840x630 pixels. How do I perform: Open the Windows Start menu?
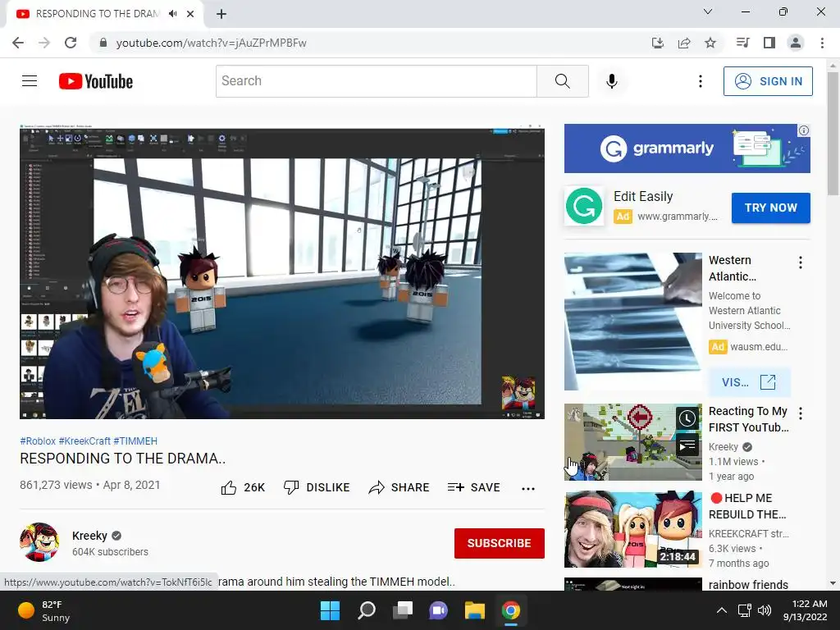click(330, 610)
